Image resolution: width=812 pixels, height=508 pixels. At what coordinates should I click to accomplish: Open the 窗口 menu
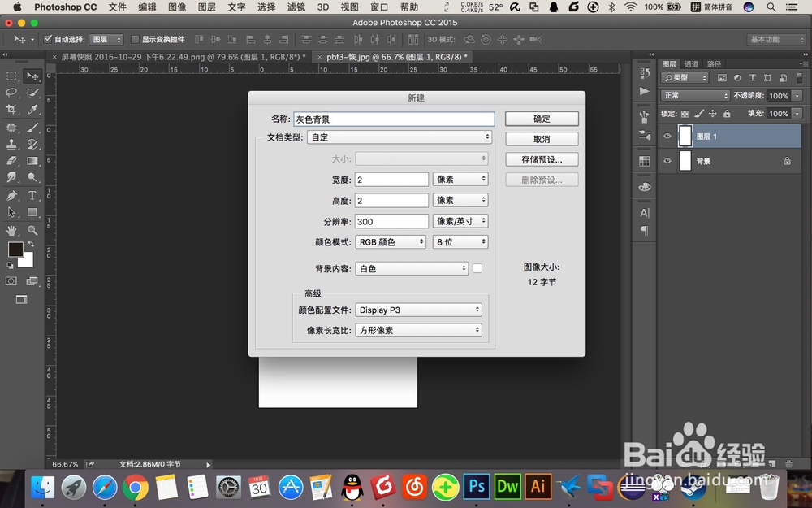379,7
